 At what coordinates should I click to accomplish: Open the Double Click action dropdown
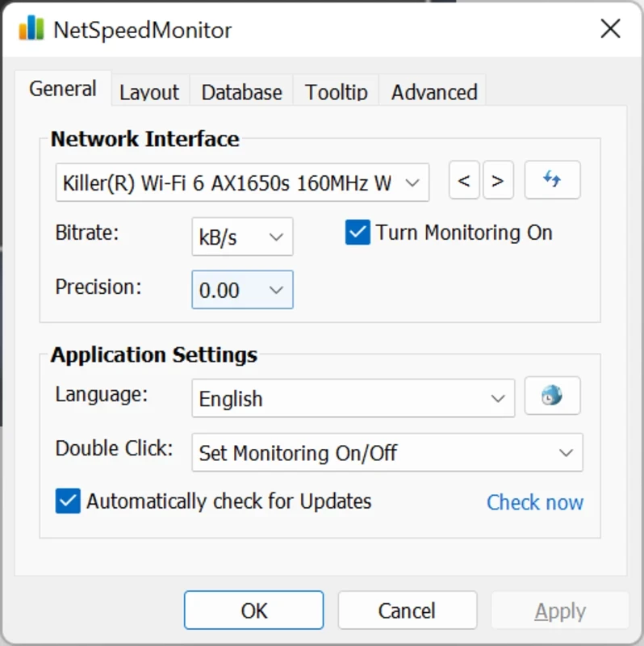coord(387,452)
